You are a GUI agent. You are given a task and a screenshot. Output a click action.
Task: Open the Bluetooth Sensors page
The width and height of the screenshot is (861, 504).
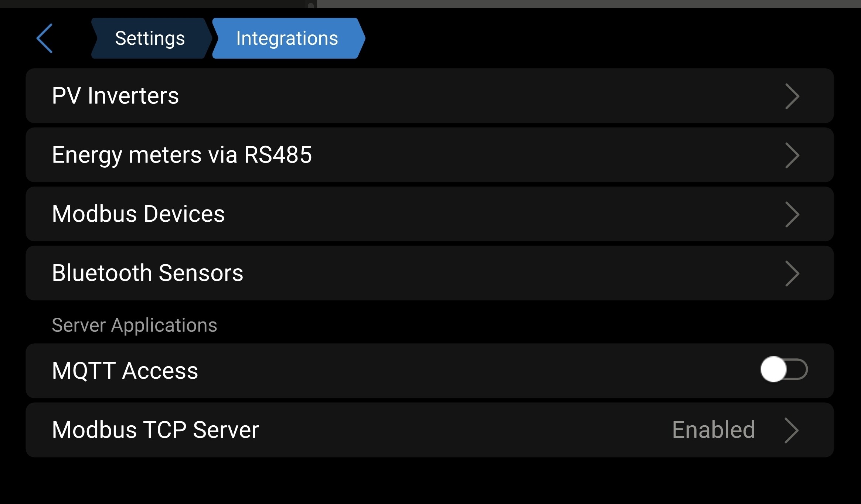(429, 273)
